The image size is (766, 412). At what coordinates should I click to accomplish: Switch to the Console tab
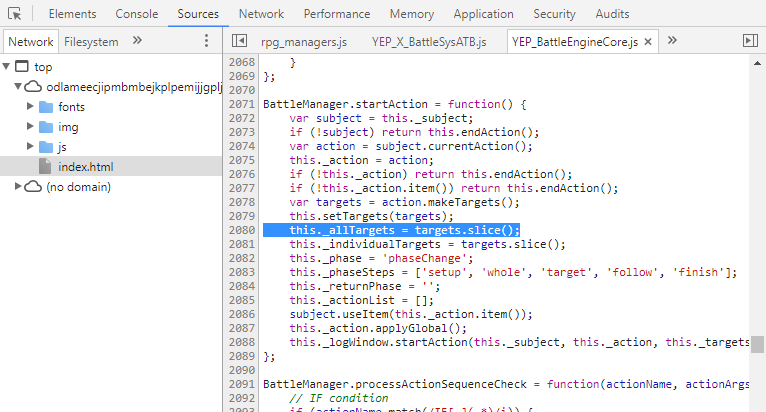(x=137, y=14)
